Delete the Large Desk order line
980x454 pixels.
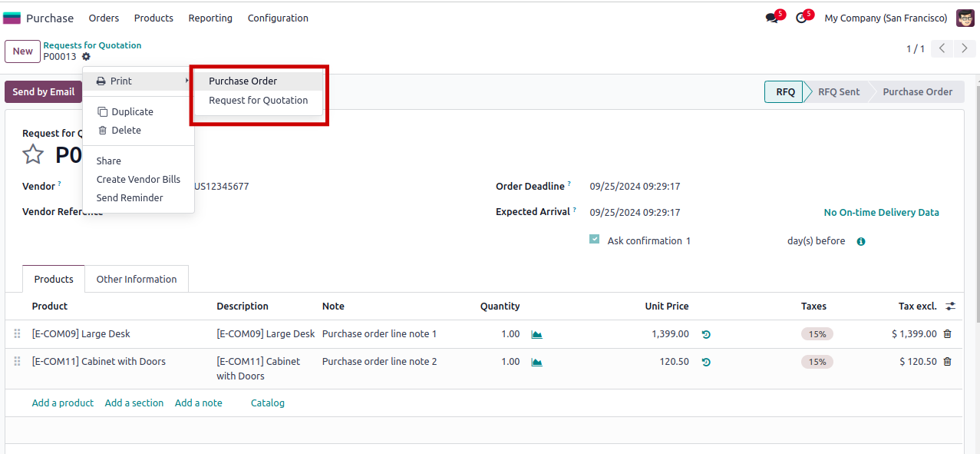[947, 334]
